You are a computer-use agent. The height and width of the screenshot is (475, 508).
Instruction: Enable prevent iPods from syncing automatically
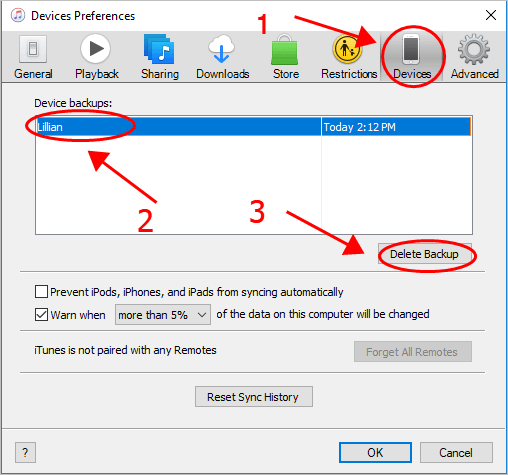tap(41, 291)
